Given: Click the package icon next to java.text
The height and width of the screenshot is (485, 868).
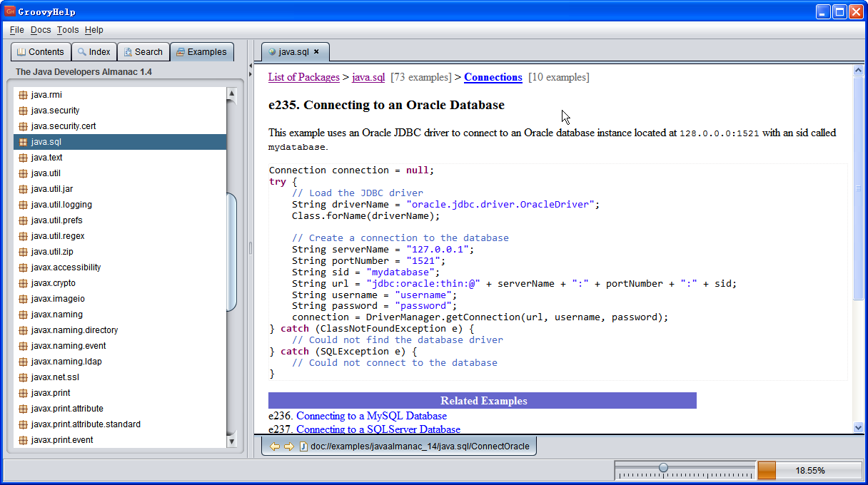Looking at the screenshot, I should pyautogui.click(x=24, y=158).
